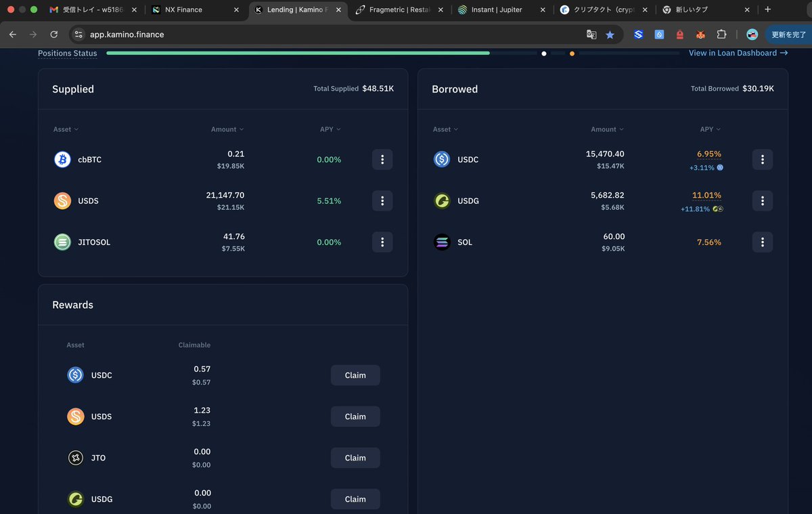Sort Supplied table by Amount
This screenshot has height=514, width=812.
click(x=227, y=129)
